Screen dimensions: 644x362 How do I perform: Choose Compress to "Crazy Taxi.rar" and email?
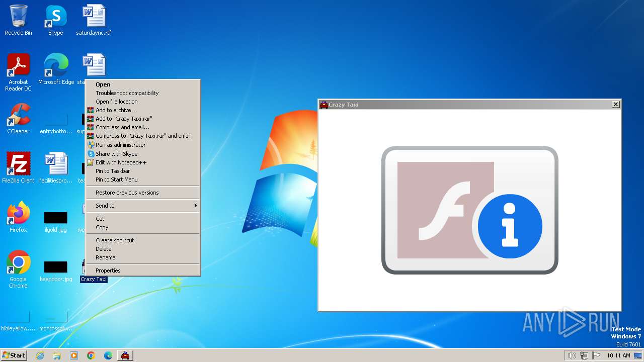pyautogui.click(x=143, y=136)
